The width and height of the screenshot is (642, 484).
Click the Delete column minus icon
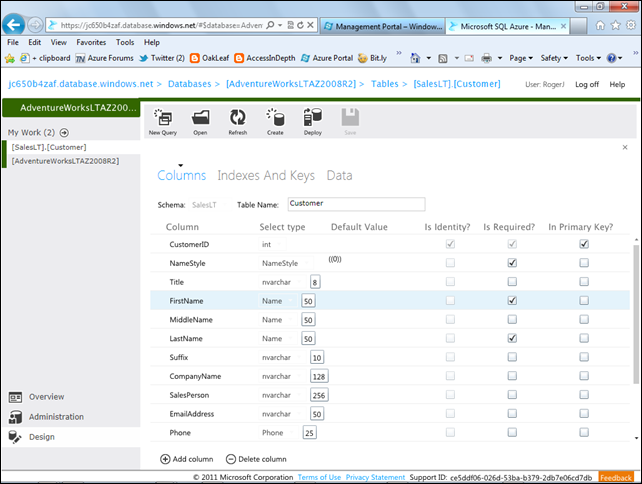[x=231, y=459]
